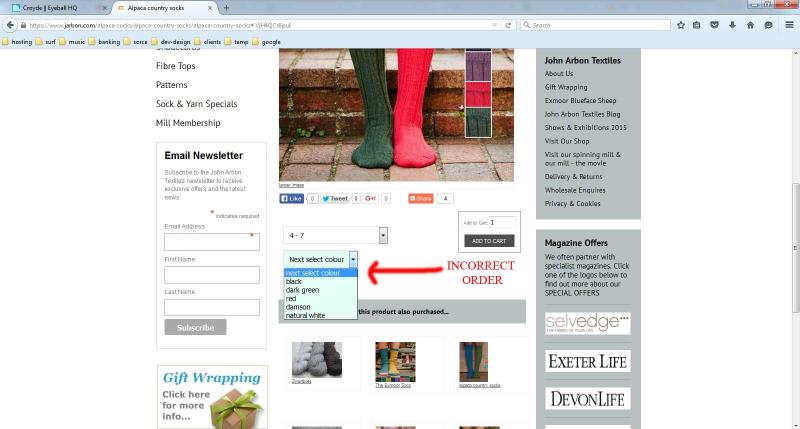Viewport: 800px width, 429px height.
Task: Open the banking bookmarks folder
Action: [x=104, y=42]
